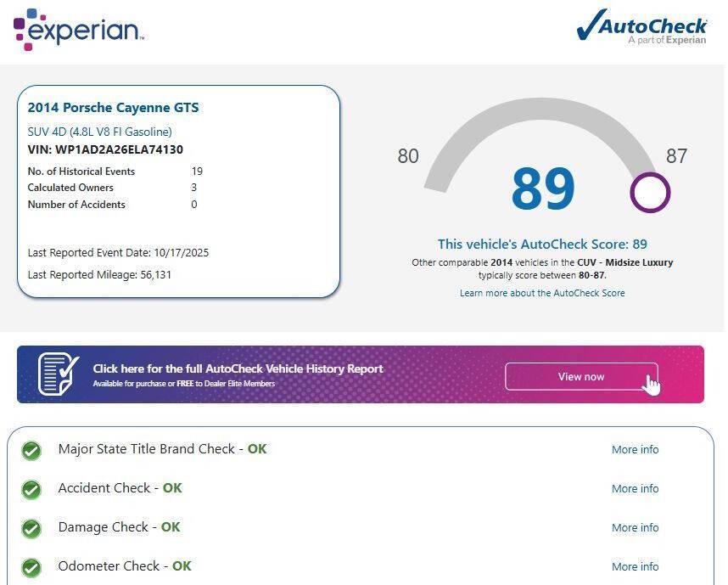Click the large 89 score number
Image resolution: width=728 pixels, height=585 pixels.
click(543, 189)
